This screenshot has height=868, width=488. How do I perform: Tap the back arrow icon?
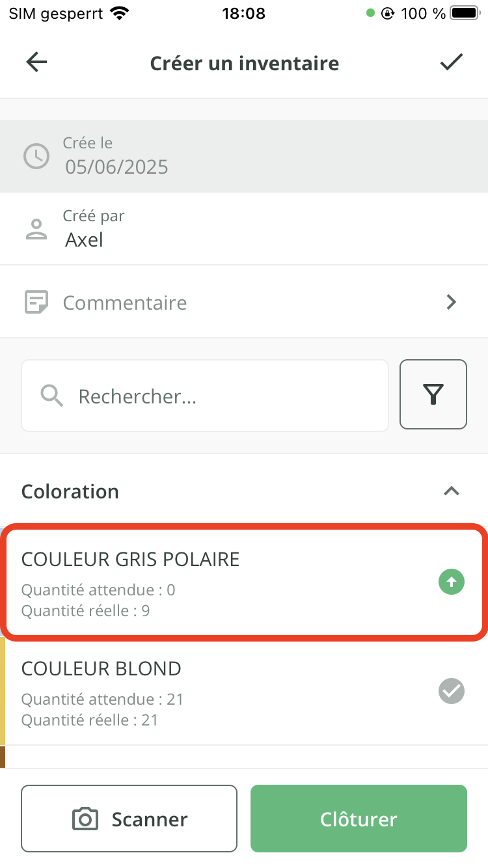(36, 62)
